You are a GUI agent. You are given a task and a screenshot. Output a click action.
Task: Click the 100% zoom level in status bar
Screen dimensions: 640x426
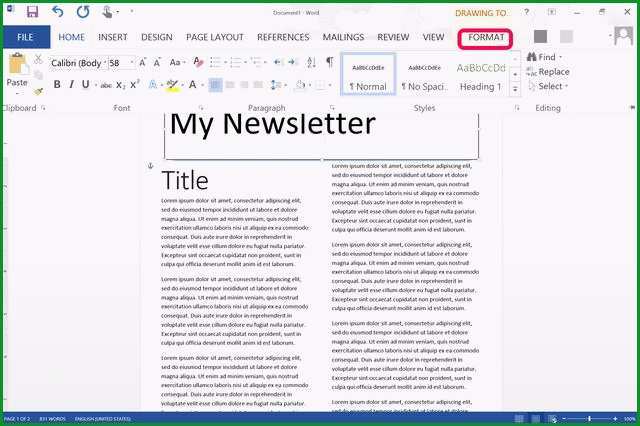point(630,419)
